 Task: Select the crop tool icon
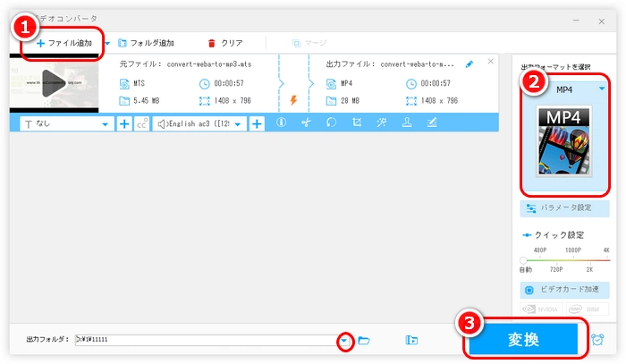[356, 124]
